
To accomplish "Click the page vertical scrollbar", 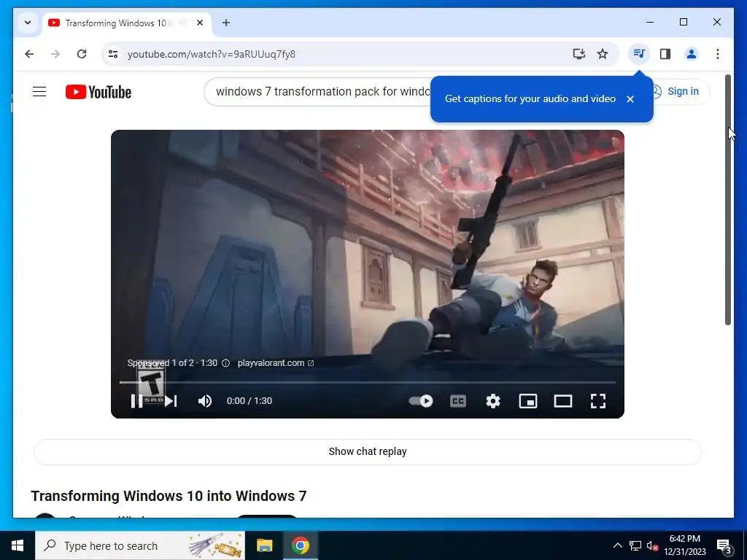I will 728,200.
